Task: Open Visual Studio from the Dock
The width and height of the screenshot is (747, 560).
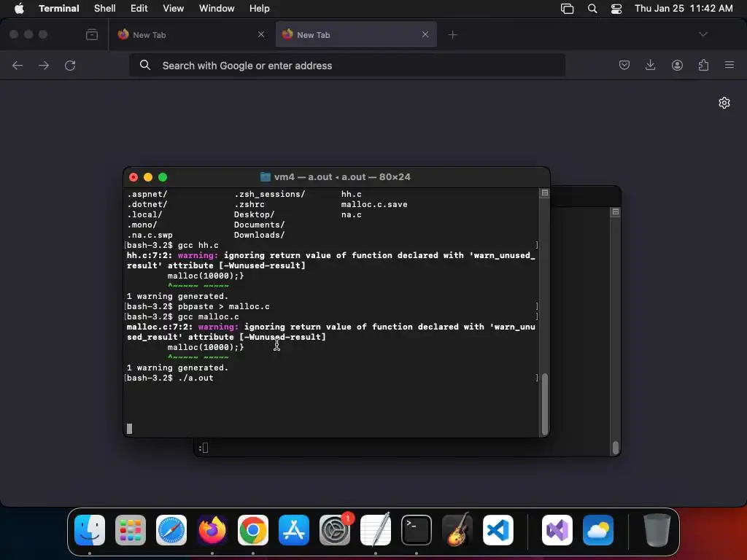Action: [557, 530]
